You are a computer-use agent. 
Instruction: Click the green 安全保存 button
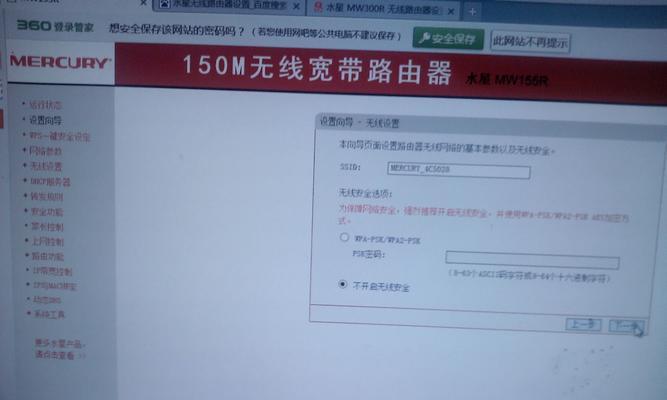tap(448, 39)
